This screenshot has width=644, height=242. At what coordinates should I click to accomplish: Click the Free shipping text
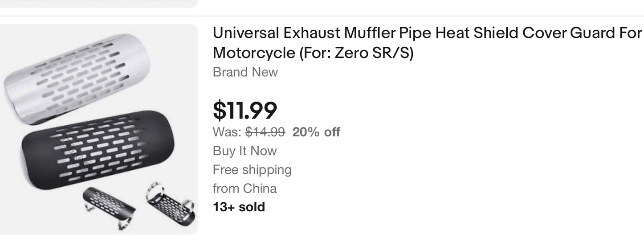252,169
